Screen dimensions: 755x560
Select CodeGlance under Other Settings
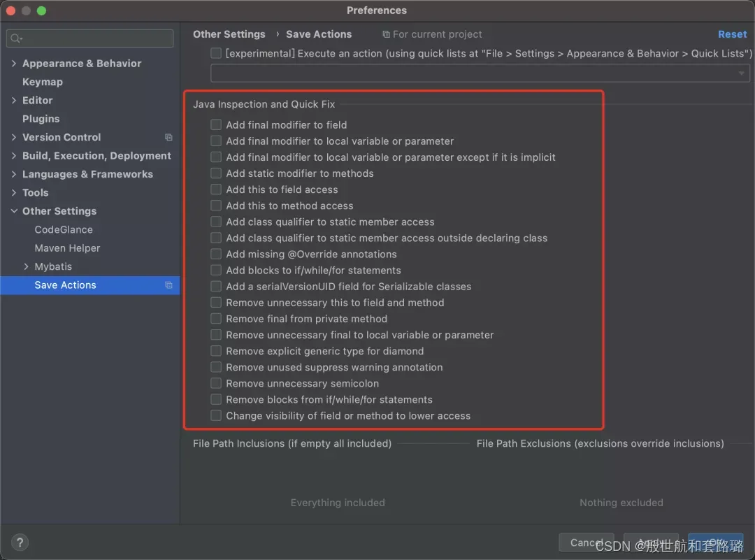(64, 230)
